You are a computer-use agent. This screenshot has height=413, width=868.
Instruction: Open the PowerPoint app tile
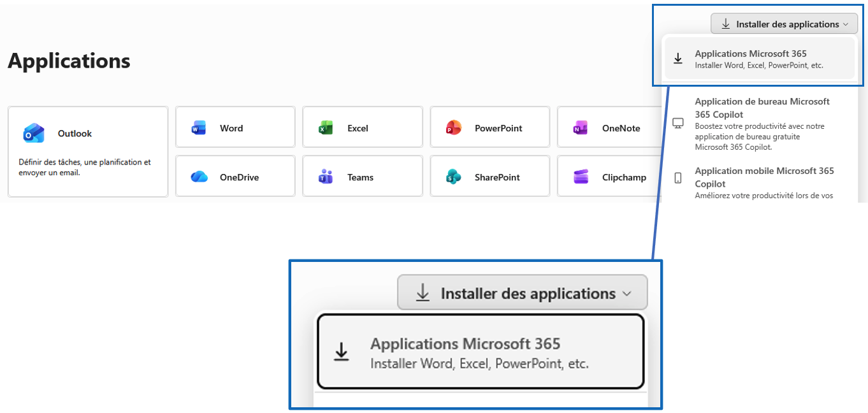click(490, 127)
